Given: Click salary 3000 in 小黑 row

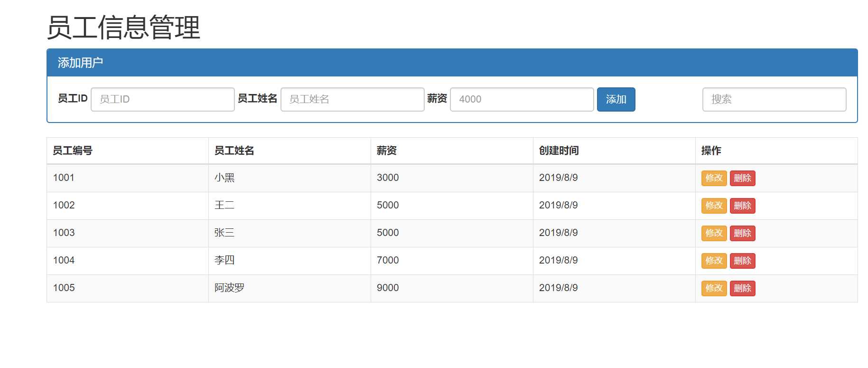Looking at the screenshot, I should tap(388, 178).
